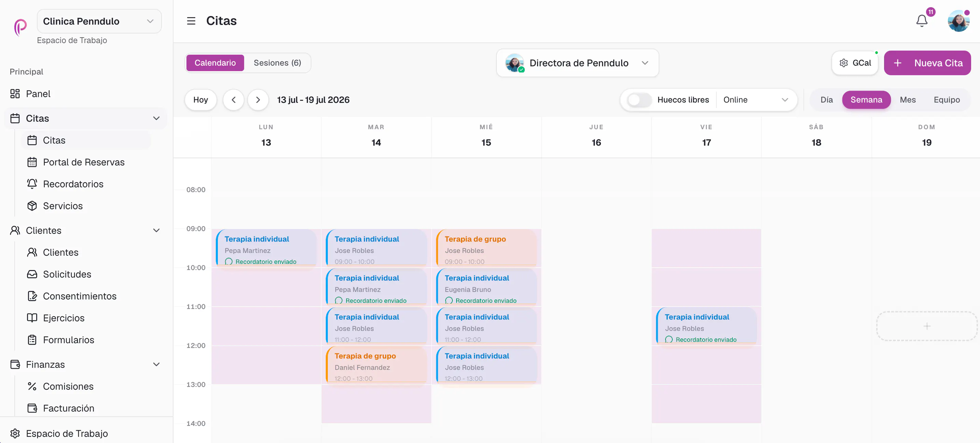980x443 pixels.
Task: Open Wednesday 11:00 Jose Robles appointment
Action: coord(486,325)
